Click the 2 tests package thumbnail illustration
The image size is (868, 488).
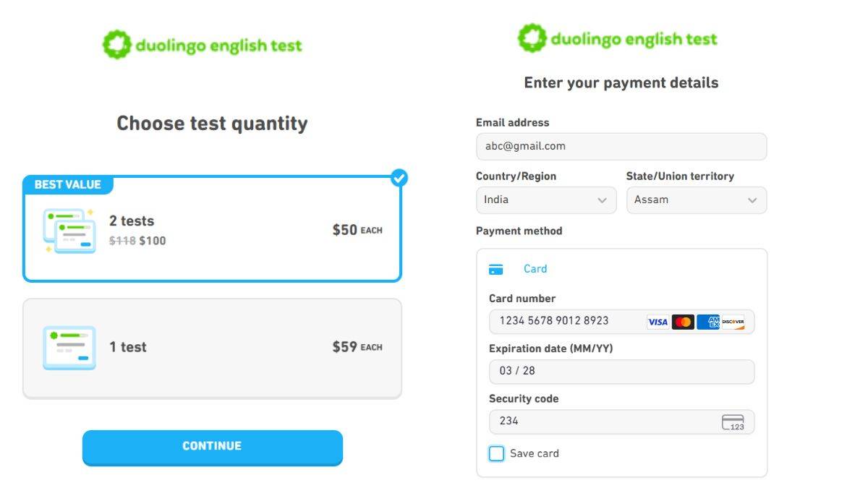coord(69,231)
